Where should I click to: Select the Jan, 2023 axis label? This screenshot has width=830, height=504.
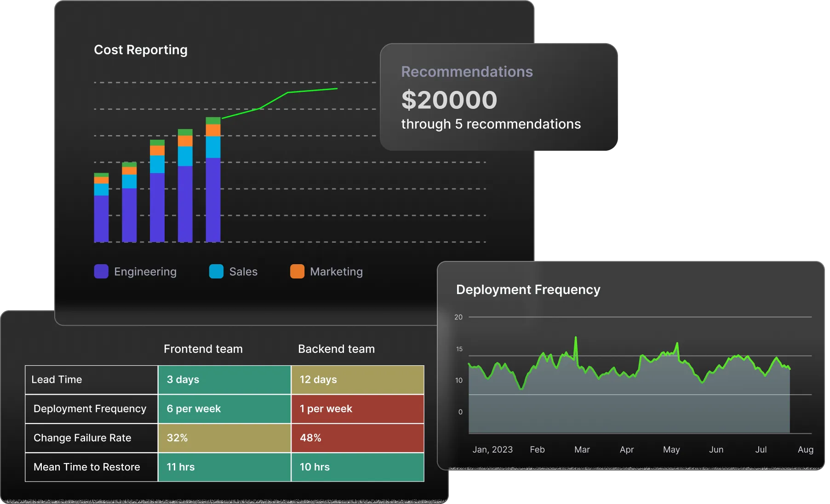493,450
